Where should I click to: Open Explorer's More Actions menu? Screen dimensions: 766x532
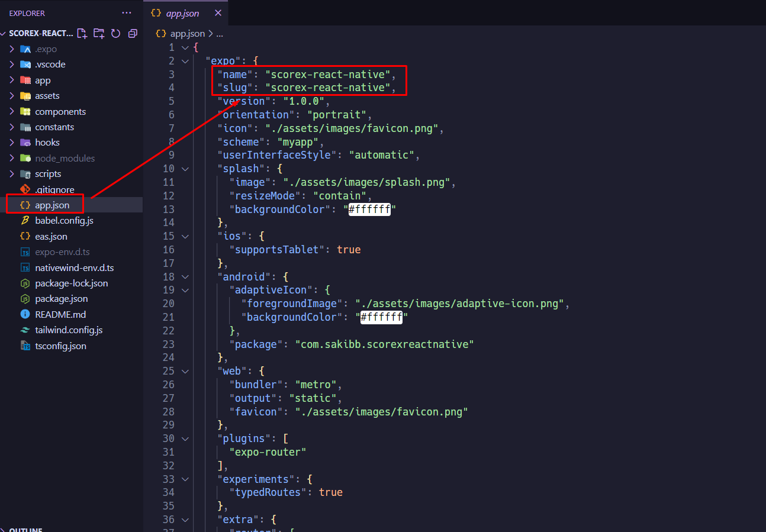127,12
